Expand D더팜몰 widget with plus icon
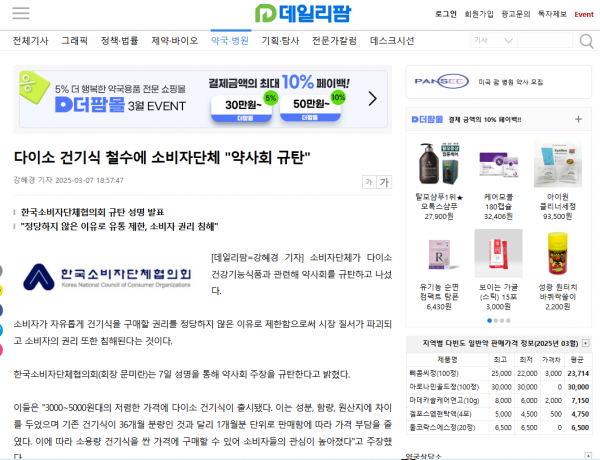 tap(578, 119)
